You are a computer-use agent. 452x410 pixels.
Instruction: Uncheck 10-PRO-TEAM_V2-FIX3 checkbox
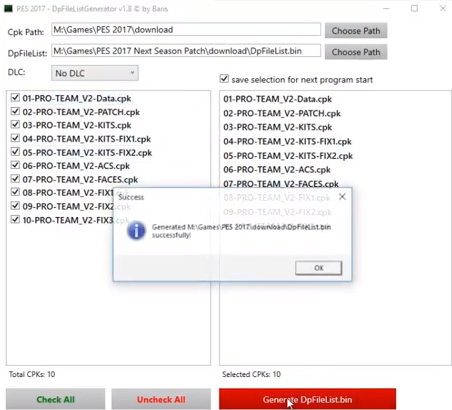[15, 220]
